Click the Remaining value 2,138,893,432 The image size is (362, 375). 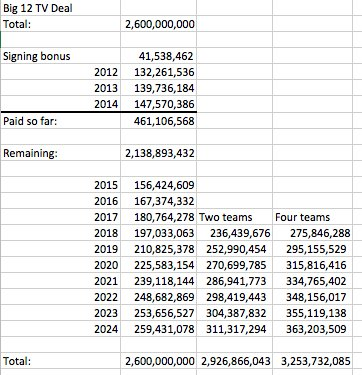point(158,153)
